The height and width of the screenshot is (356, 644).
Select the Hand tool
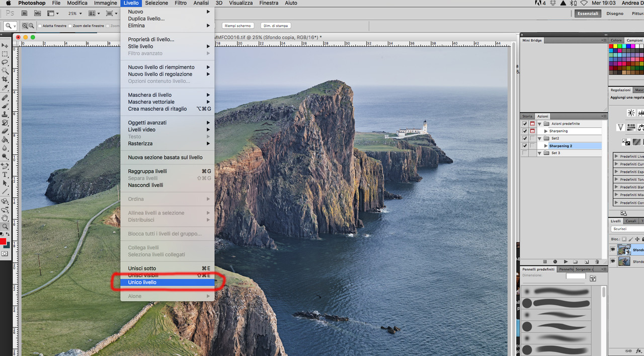(5, 218)
